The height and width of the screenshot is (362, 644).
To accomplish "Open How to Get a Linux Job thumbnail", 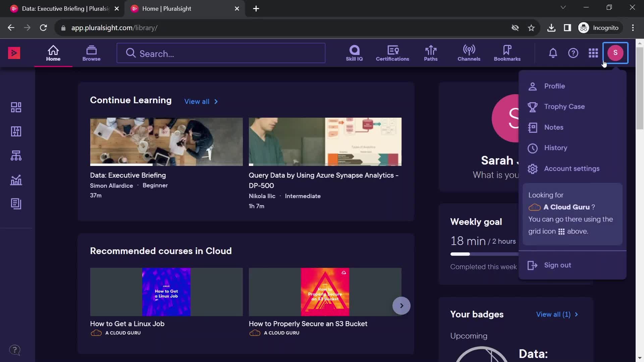I will [x=166, y=292].
